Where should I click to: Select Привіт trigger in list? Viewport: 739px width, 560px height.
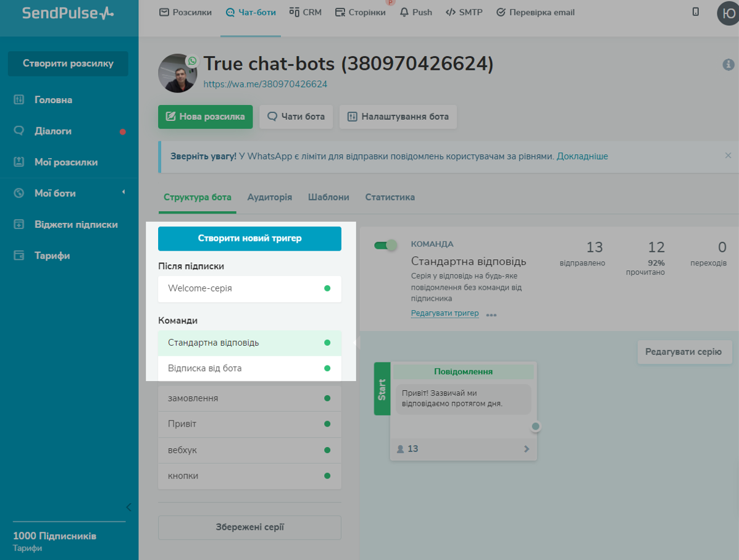click(249, 424)
